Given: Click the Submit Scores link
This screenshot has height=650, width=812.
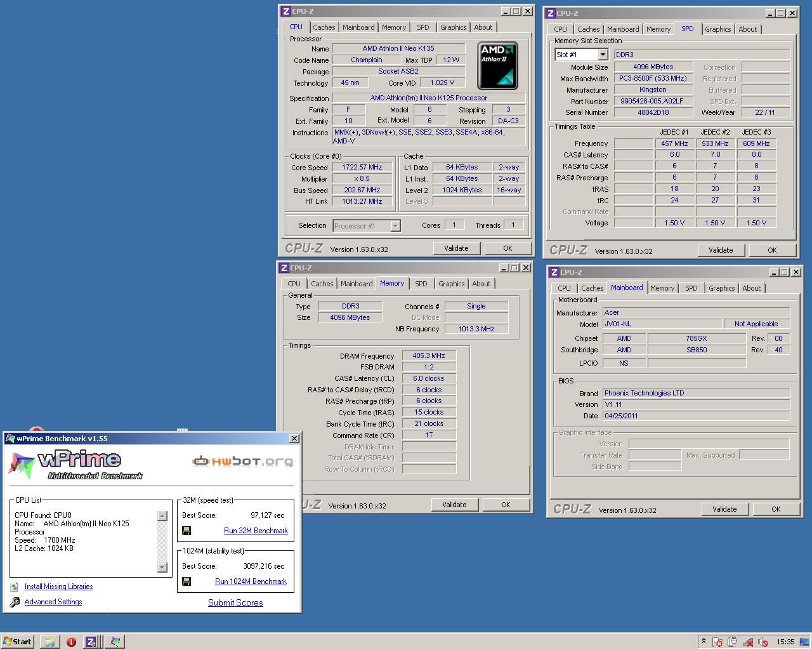Looking at the screenshot, I should [235, 602].
